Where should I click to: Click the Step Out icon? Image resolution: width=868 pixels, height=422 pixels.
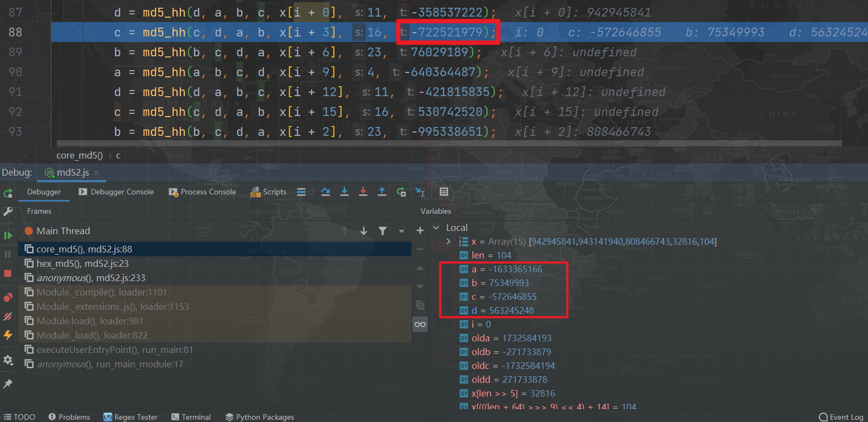(x=382, y=192)
